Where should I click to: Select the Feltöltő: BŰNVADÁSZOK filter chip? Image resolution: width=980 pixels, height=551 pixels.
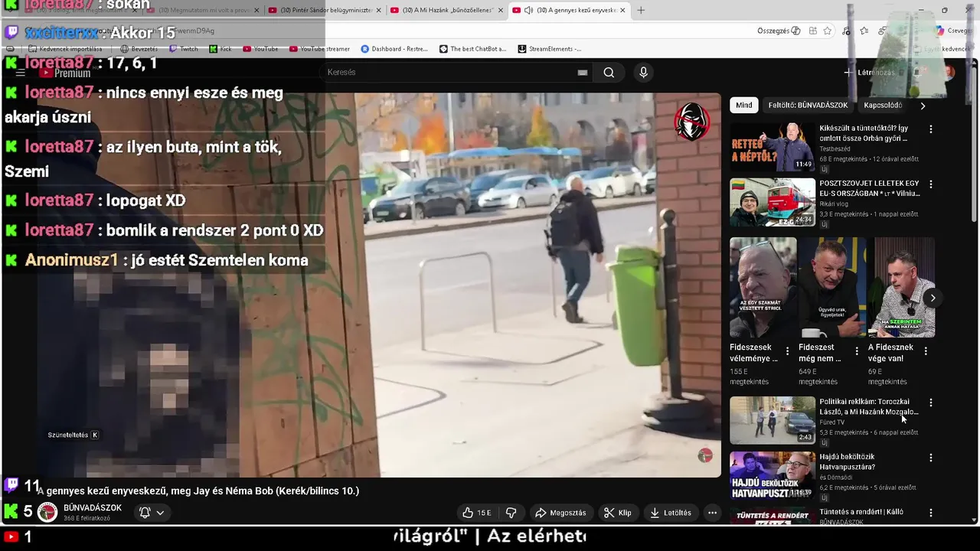tap(808, 106)
